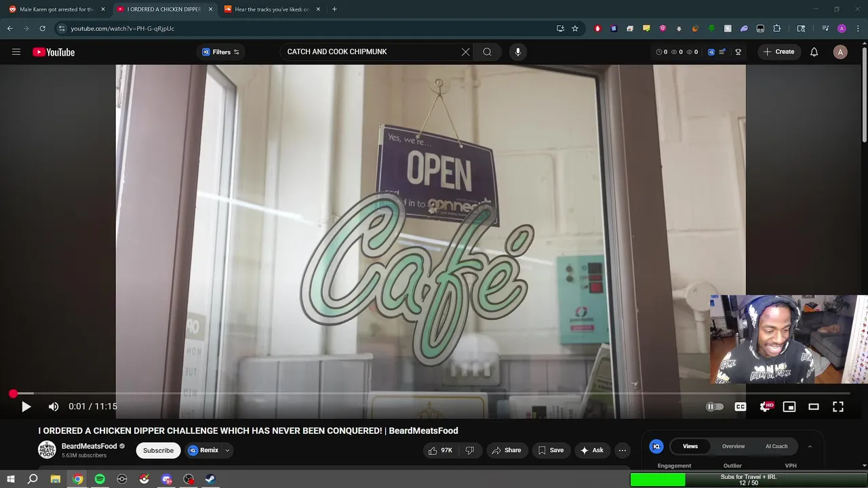Open Windows Start menu
Image resolution: width=868 pixels, height=488 pixels.
10,479
